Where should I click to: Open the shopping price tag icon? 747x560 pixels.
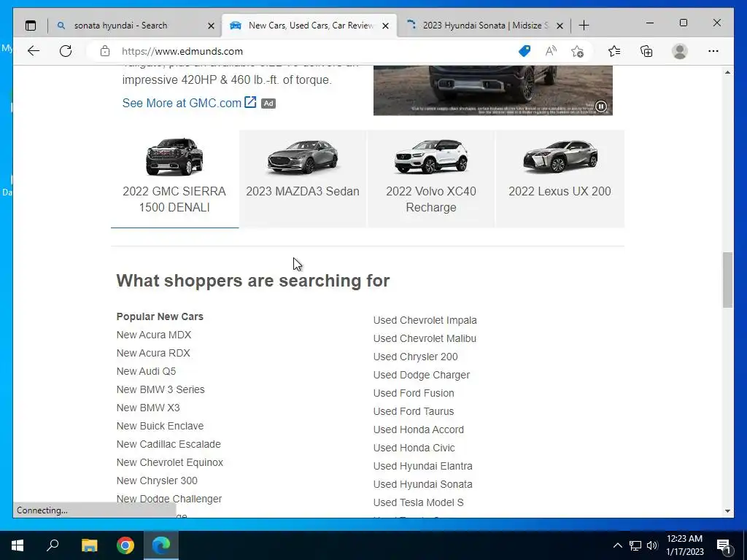(525, 51)
